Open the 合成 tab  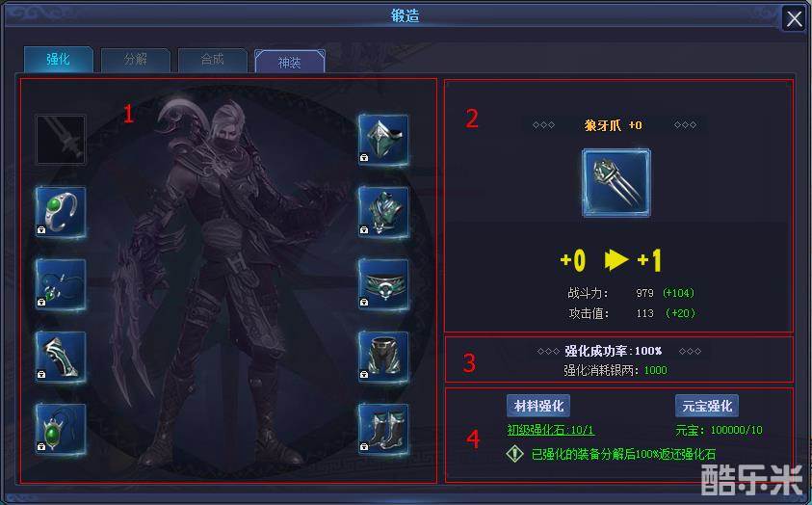coord(212,60)
